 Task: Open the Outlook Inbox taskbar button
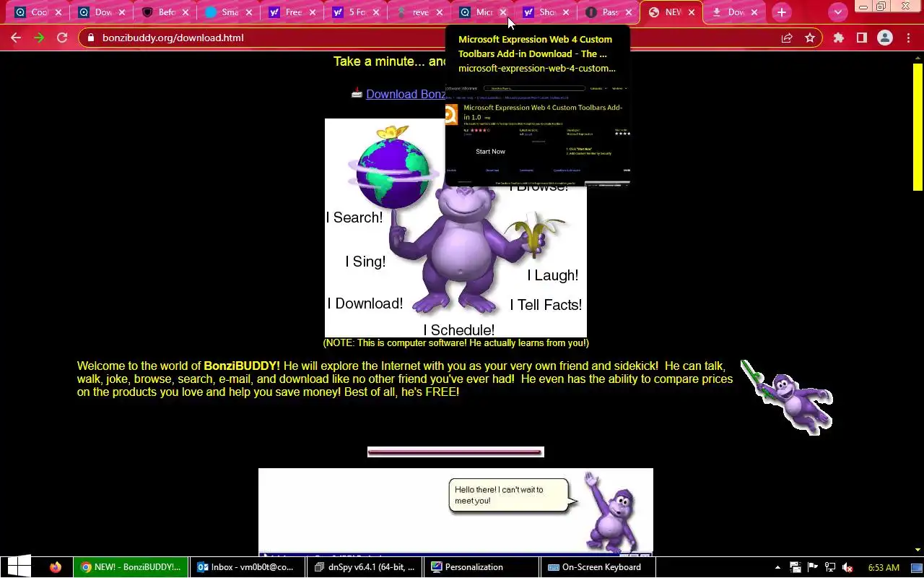pyautogui.click(x=247, y=567)
